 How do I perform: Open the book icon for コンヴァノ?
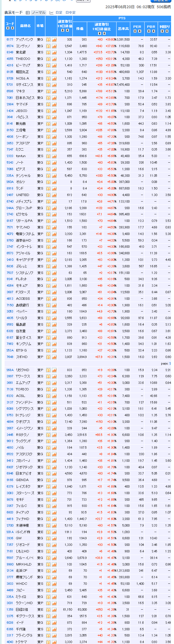point(48,46)
